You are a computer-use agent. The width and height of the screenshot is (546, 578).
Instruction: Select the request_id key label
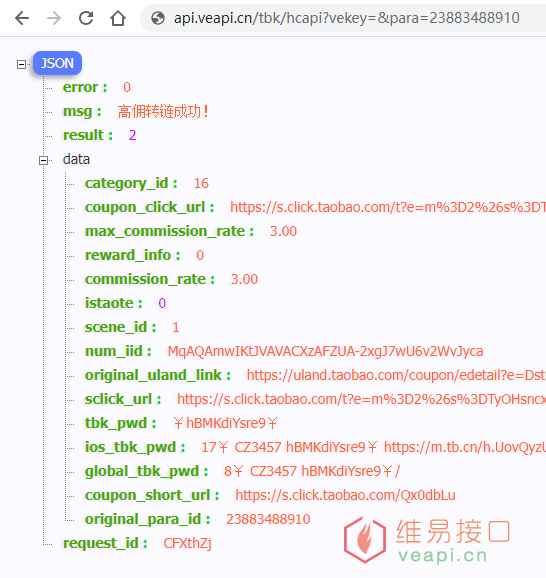pyautogui.click(x=105, y=543)
